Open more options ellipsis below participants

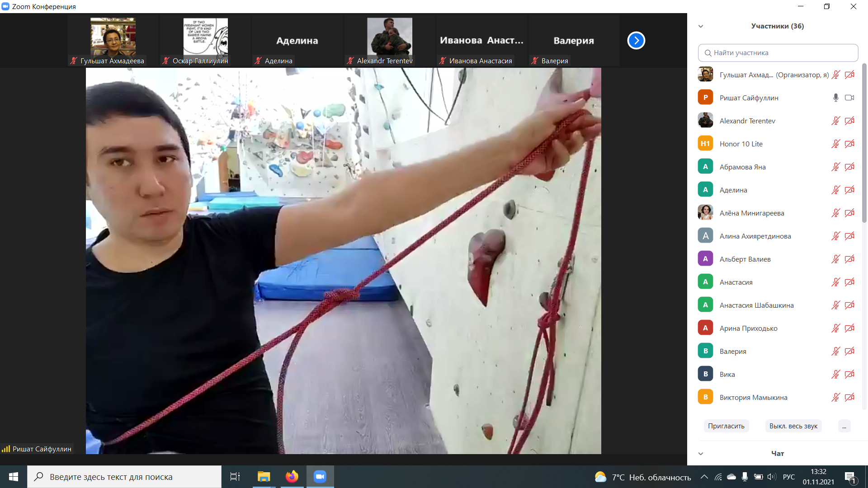844,426
